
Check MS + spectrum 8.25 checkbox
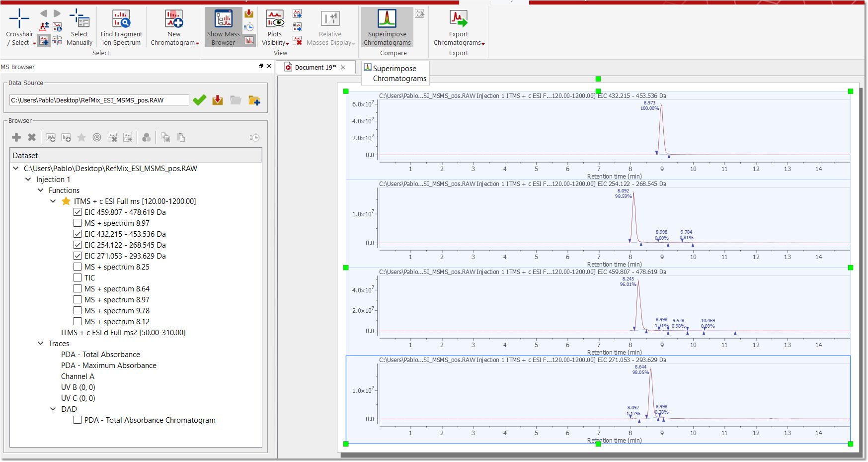point(78,267)
